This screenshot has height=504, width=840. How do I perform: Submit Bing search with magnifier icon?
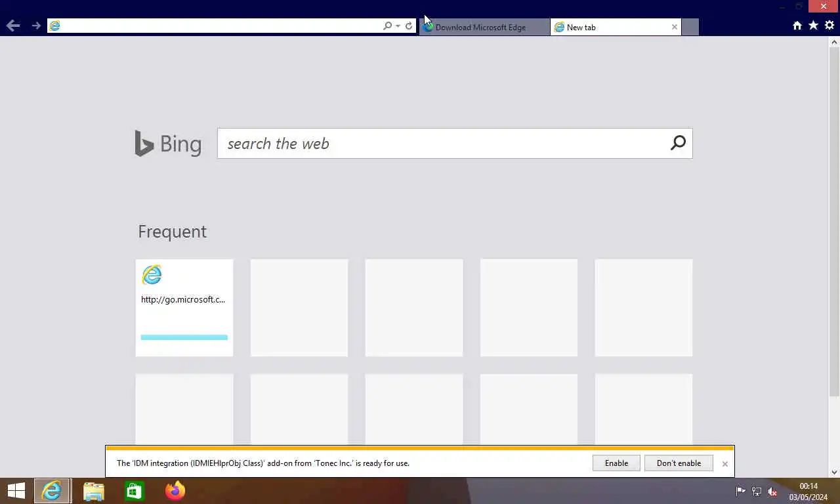tap(678, 143)
